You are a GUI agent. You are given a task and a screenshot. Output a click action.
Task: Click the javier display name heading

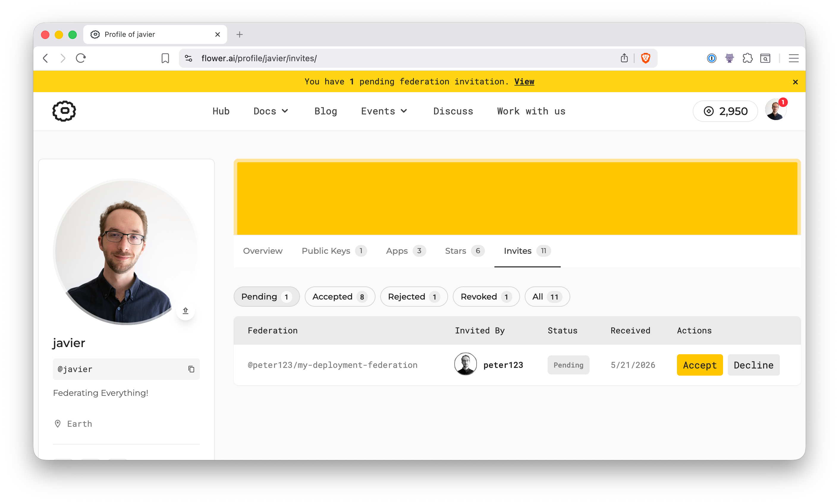(69, 343)
